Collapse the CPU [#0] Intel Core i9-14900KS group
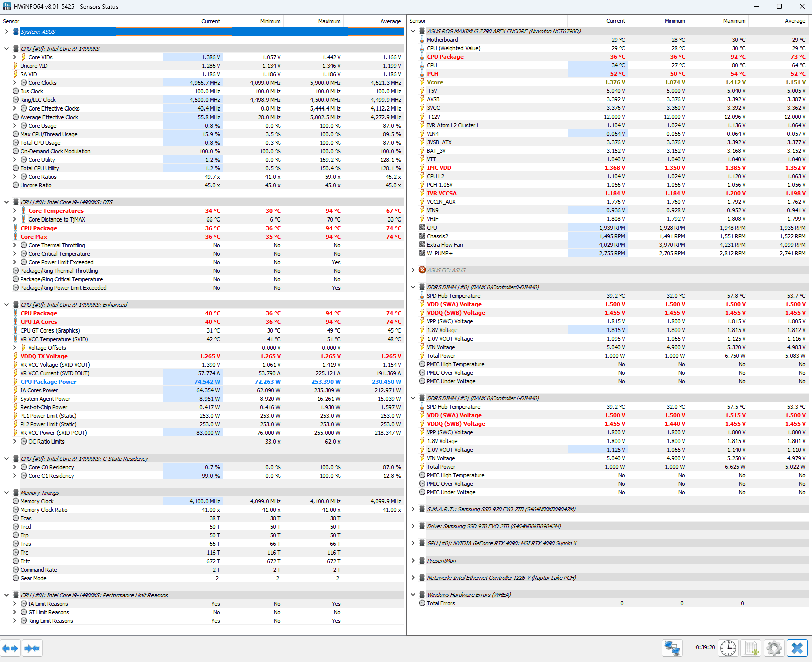The width and height of the screenshot is (812, 662). [x=6, y=49]
